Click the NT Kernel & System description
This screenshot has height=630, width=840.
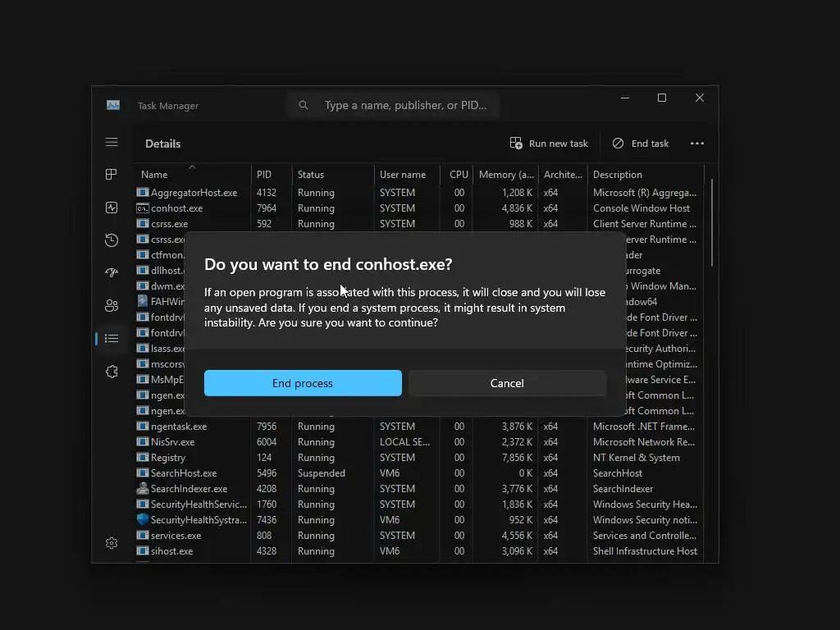637,458
